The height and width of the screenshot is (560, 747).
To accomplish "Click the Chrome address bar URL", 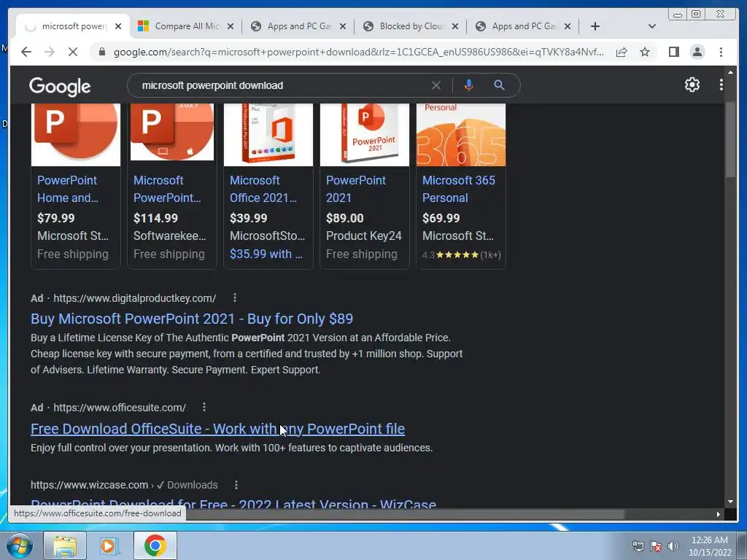I will pyautogui.click(x=358, y=52).
